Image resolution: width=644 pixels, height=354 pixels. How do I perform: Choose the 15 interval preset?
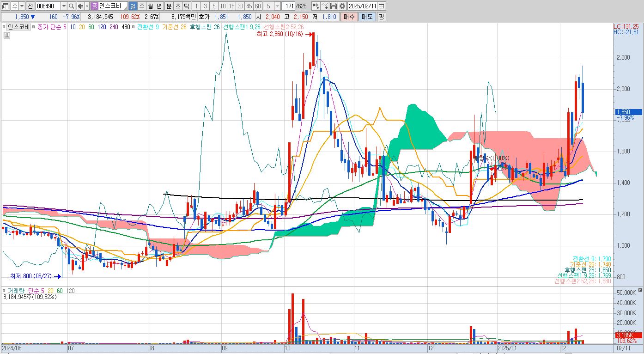(x=231, y=6)
